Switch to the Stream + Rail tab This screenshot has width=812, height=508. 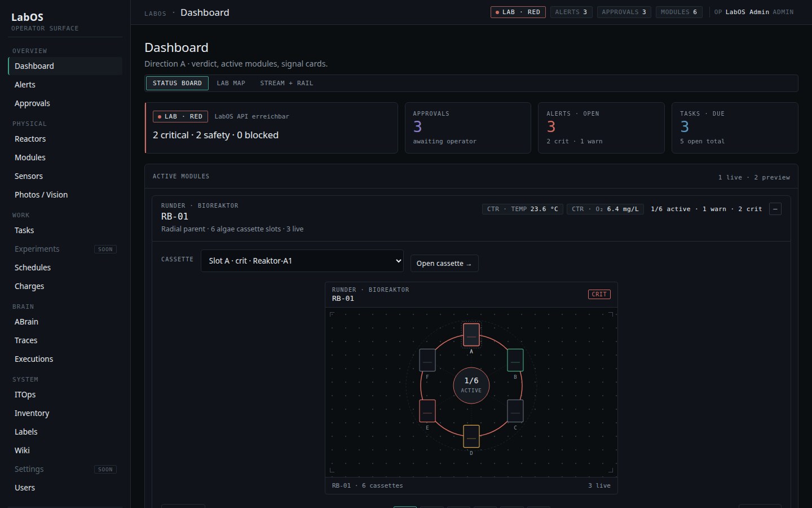(286, 83)
